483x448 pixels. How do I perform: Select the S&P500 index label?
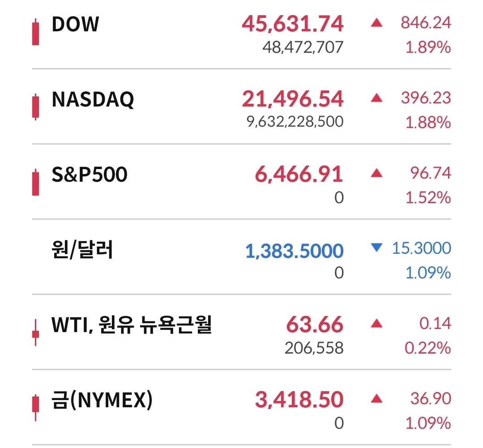pos(90,175)
